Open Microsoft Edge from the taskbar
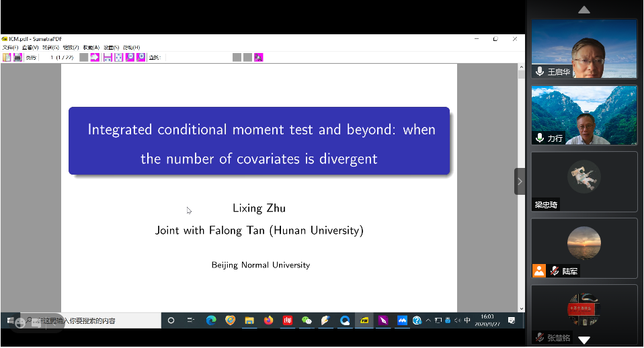 pos(210,320)
